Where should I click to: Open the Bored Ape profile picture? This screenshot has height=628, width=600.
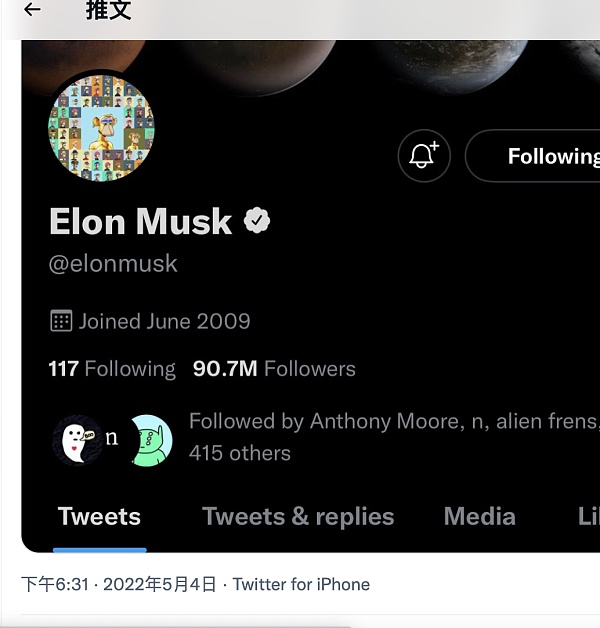tap(101, 128)
